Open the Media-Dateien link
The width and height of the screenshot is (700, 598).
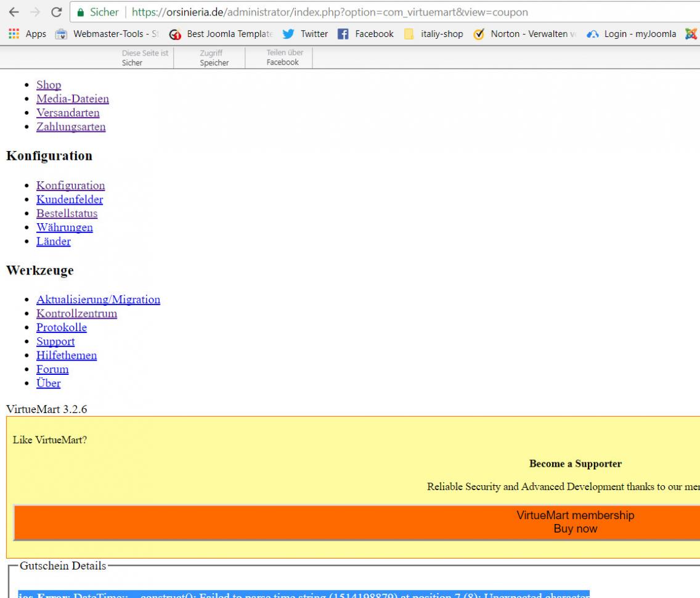point(73,99)
